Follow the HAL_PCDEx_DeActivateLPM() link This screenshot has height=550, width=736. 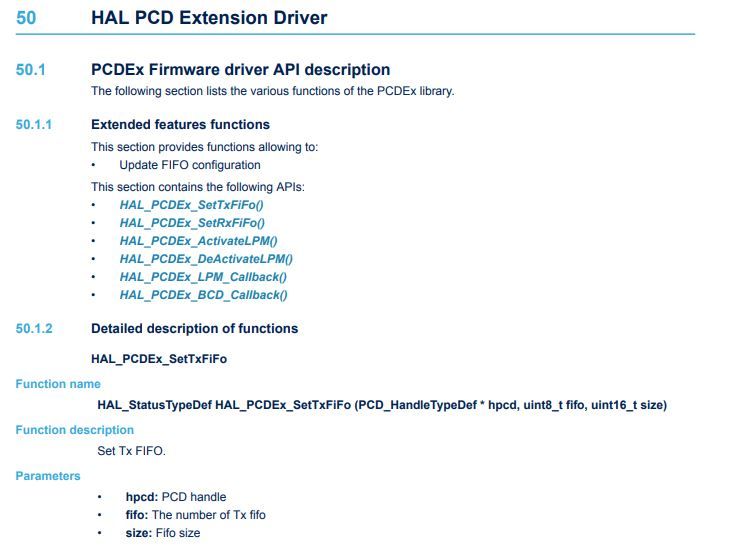tap(206, 259)
